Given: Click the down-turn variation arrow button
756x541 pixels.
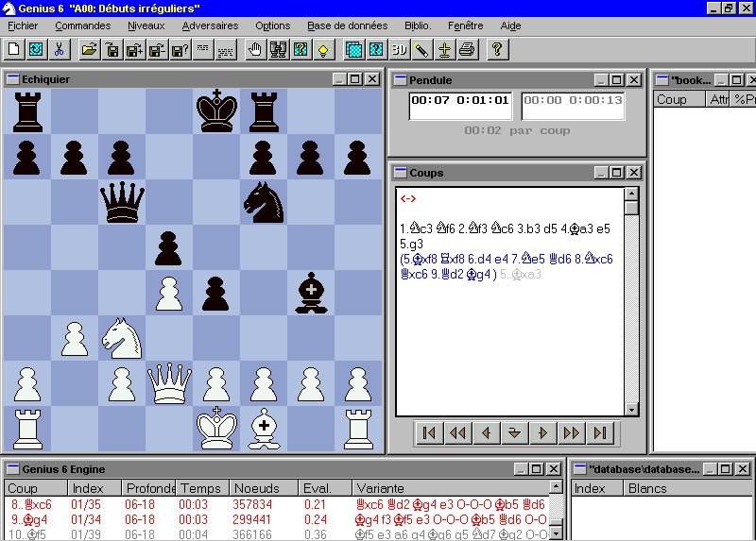Looking at the screenshot, I should pos(514,432).
